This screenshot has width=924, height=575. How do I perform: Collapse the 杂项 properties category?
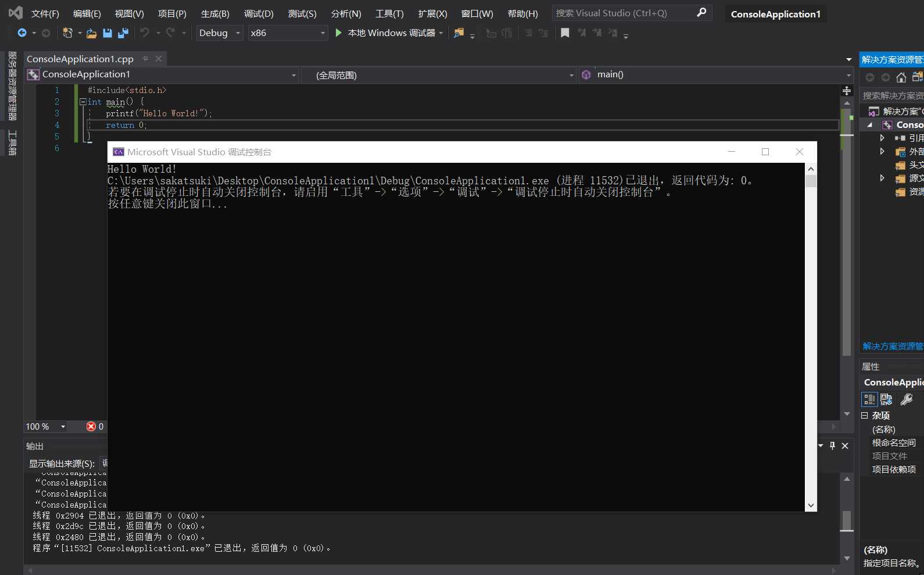click(x=864, y=415)
